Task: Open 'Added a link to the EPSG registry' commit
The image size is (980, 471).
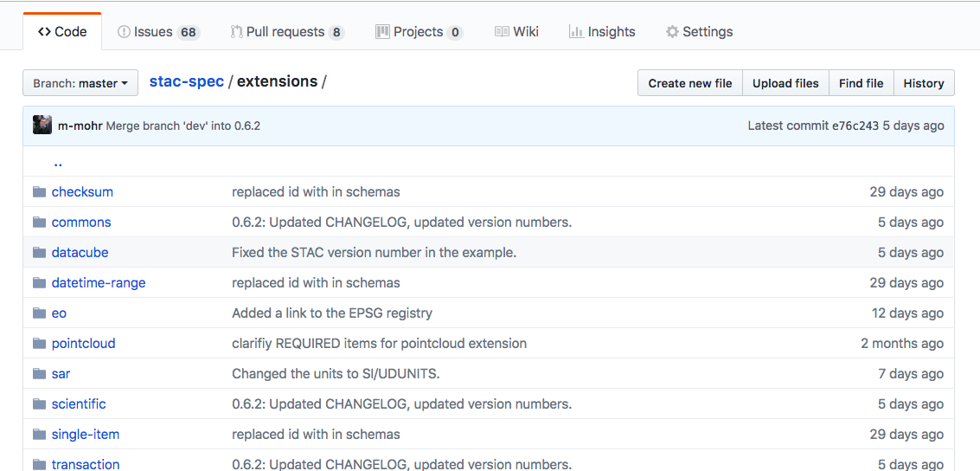Action: [x=332, y=313]
